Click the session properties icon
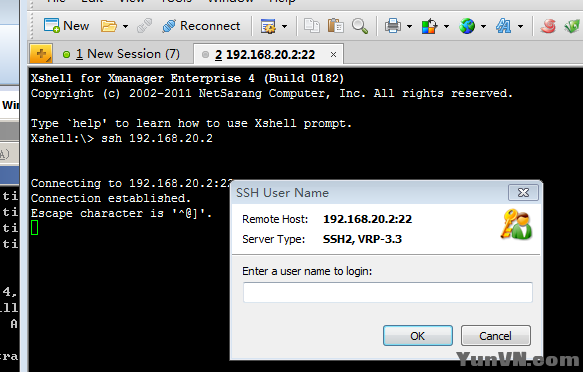This screenshot has height=372, width=583. 268,26
